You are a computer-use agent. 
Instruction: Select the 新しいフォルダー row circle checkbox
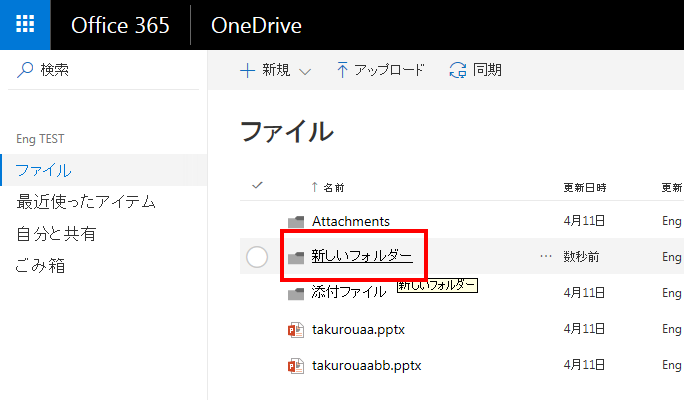tap(257, 256)
